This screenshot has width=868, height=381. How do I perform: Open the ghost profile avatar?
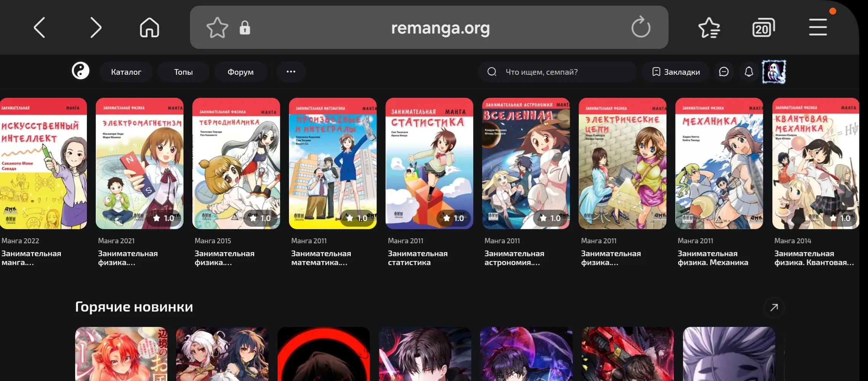coord(774,72)
